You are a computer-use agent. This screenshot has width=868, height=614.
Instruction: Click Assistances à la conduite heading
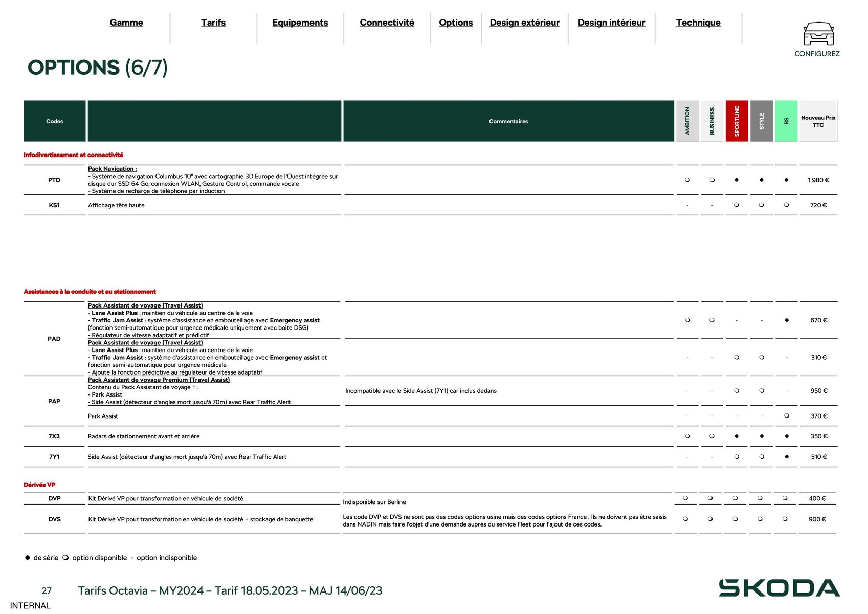90,292
